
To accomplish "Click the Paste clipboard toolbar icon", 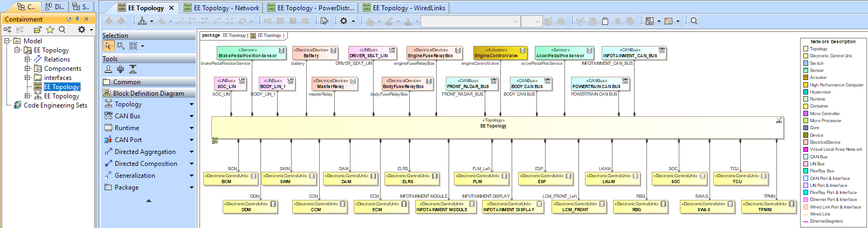I will [x=605, y=21].
